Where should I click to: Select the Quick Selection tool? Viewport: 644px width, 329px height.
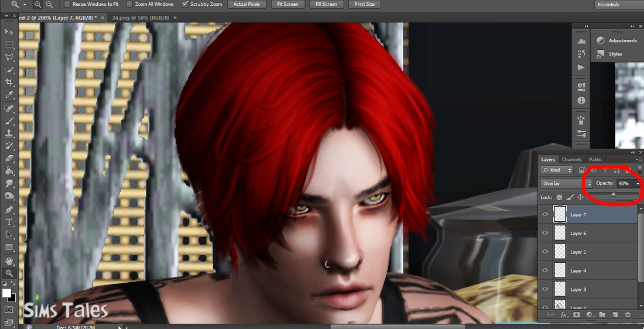[x=9, y=70]
